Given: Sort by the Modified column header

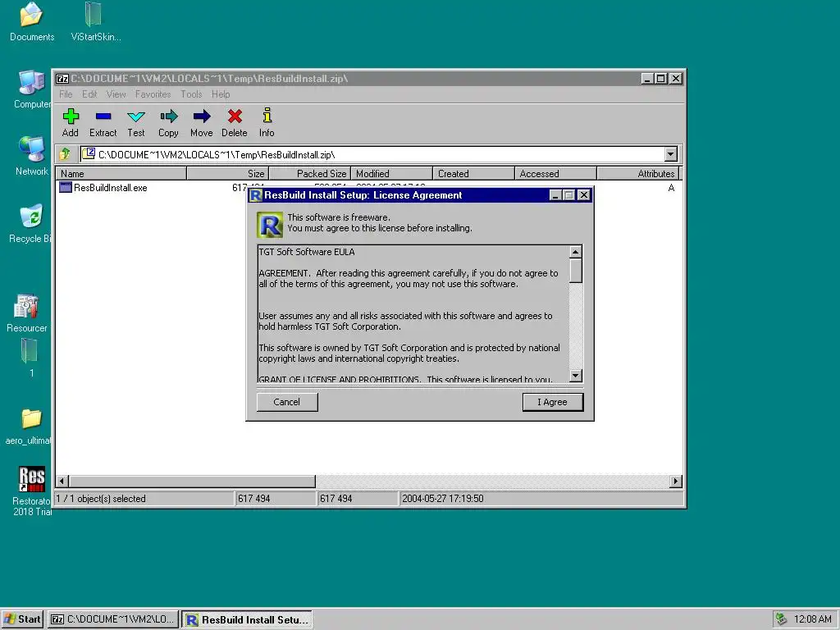Looking at the screenshot, I should (391, 174).
